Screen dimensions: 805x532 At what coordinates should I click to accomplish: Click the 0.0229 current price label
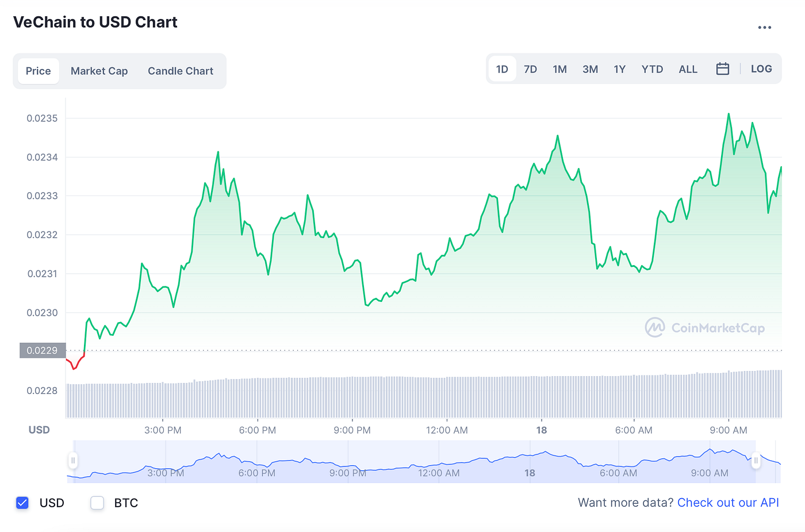[x=43, y=350]
